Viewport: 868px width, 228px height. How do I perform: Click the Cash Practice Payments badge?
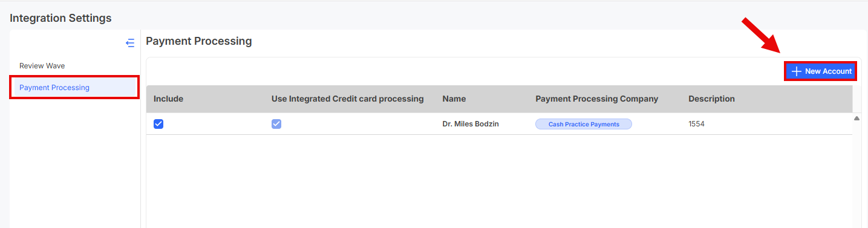583,124
